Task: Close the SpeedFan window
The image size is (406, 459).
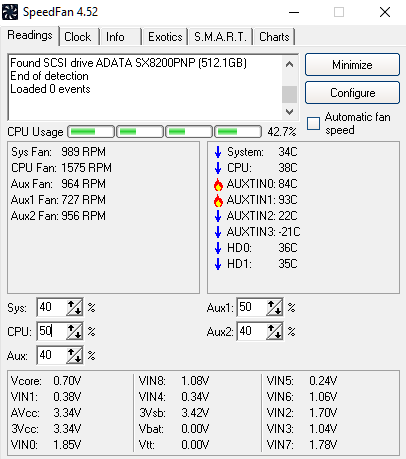Action: 385,12
